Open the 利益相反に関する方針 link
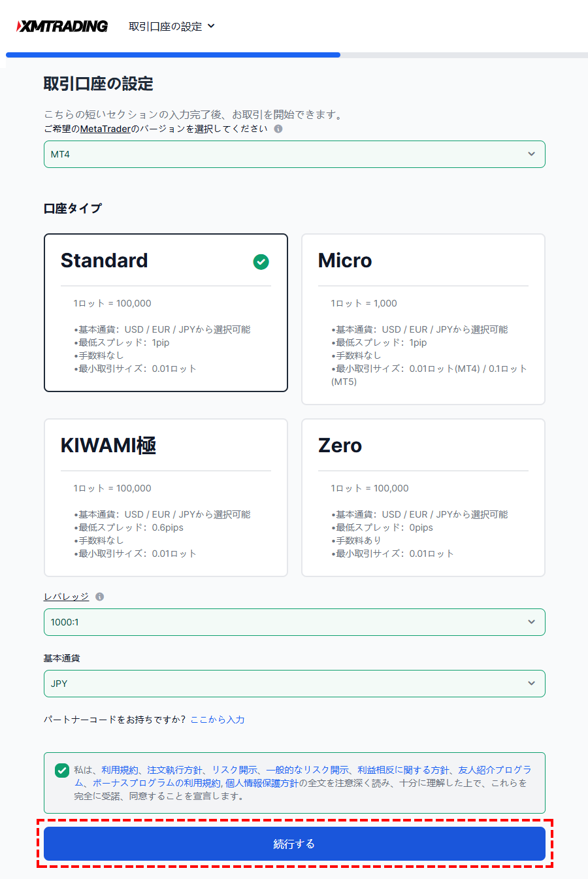588x879 pixels. [403, 770]
